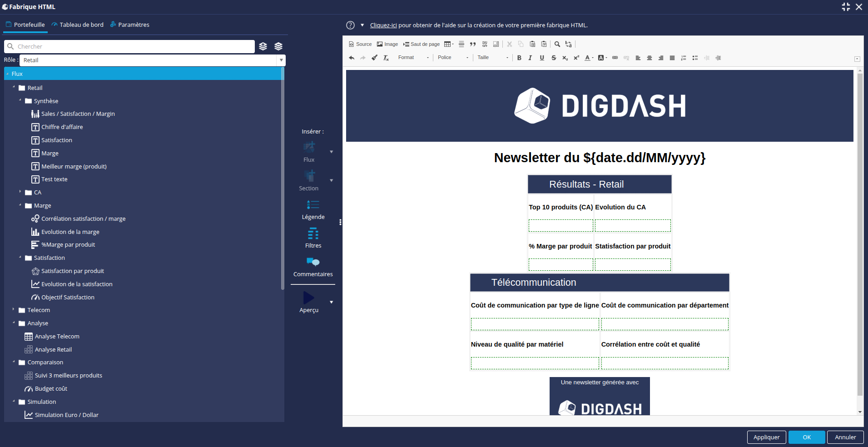Switch to the Tableau de bord tab
Screen dimensions: 868x447
(x=78, y=25)
